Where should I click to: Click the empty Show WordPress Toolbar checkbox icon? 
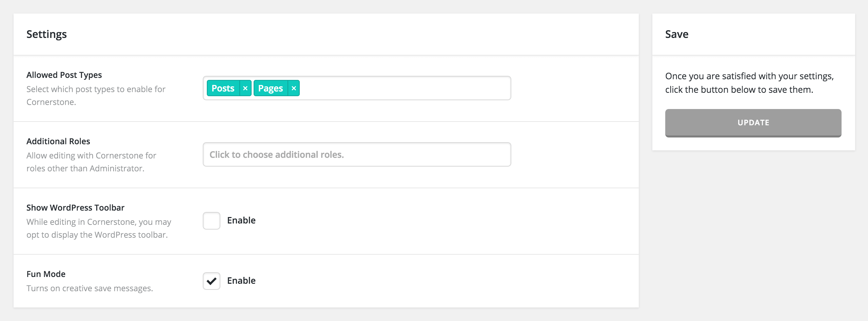pyautogui.click(x=211, y=220)
